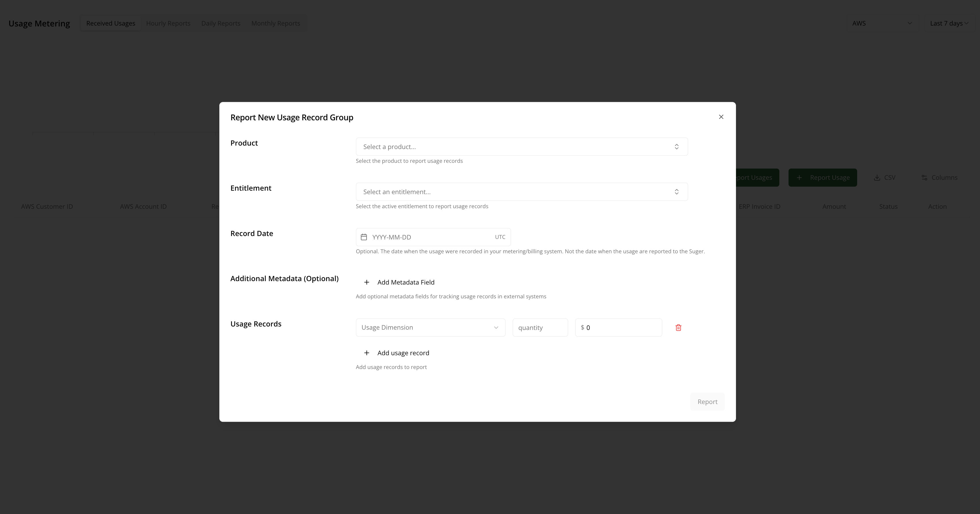Click the Amount column header
The height and width of the screenshot is (514, 980).
pyautogui.click(x=834, y=206)
